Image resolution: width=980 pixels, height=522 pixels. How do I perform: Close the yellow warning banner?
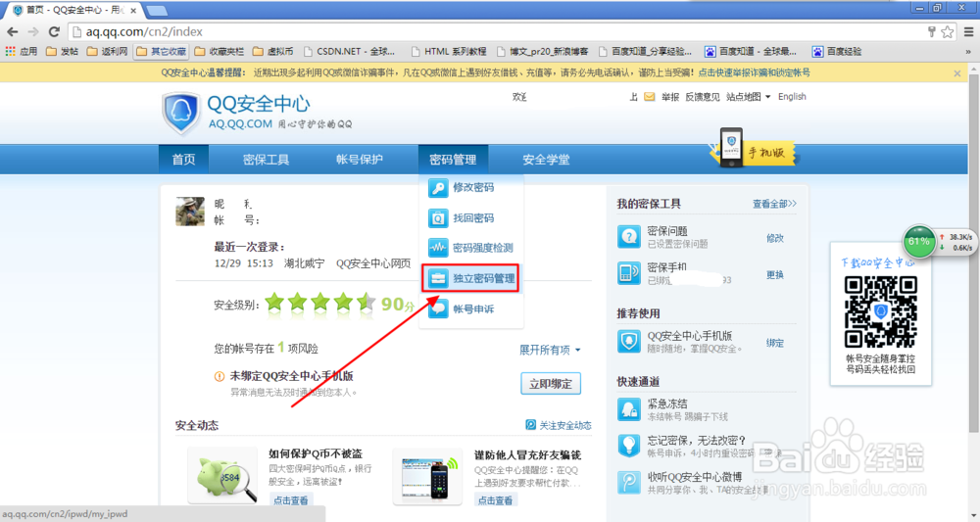[x=956, y=73]
